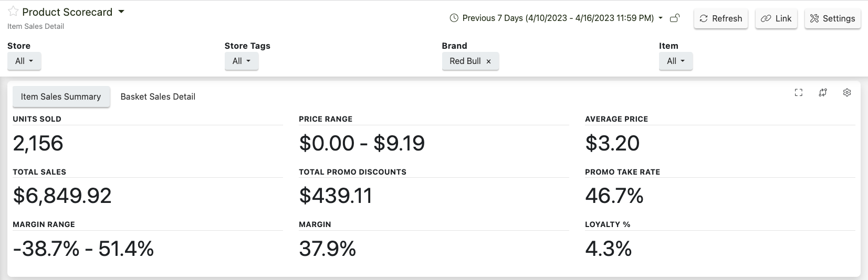Click the clock icon beside date range
The height and width of the screenshot is (280, 868).
454,18
